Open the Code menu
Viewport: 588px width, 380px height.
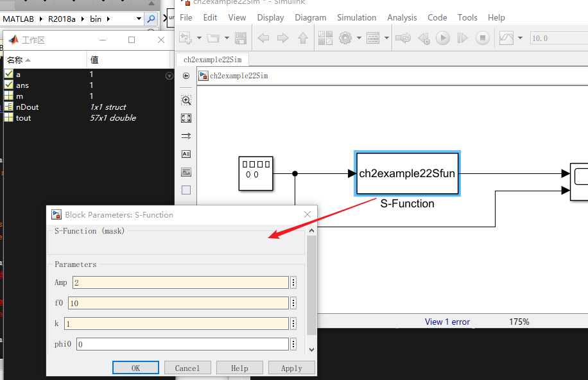(x=437, y=17)
